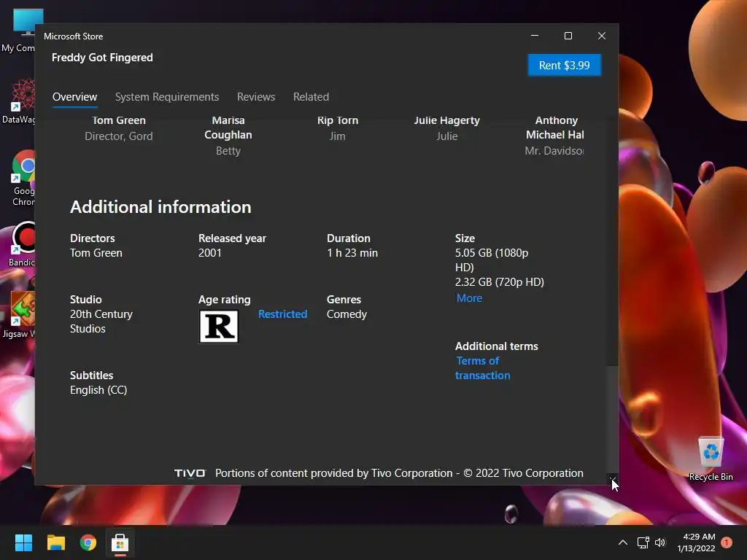Open the System Requirements tab

(167, 97)
